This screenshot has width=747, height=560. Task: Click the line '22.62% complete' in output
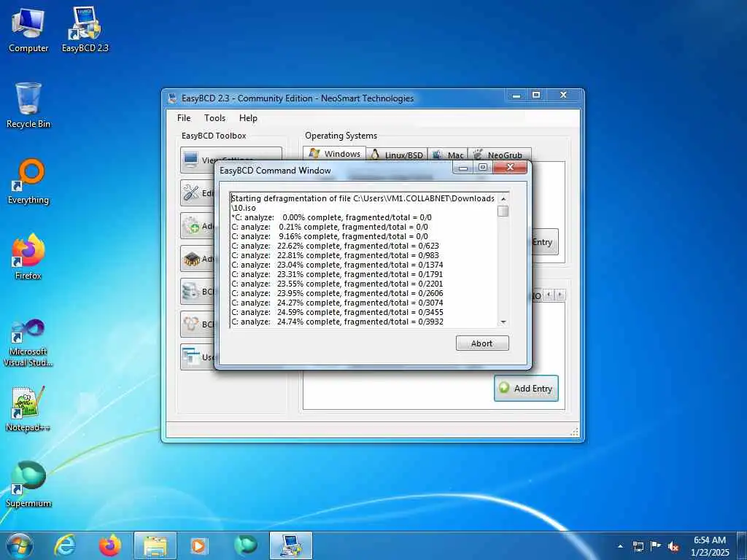336,246
